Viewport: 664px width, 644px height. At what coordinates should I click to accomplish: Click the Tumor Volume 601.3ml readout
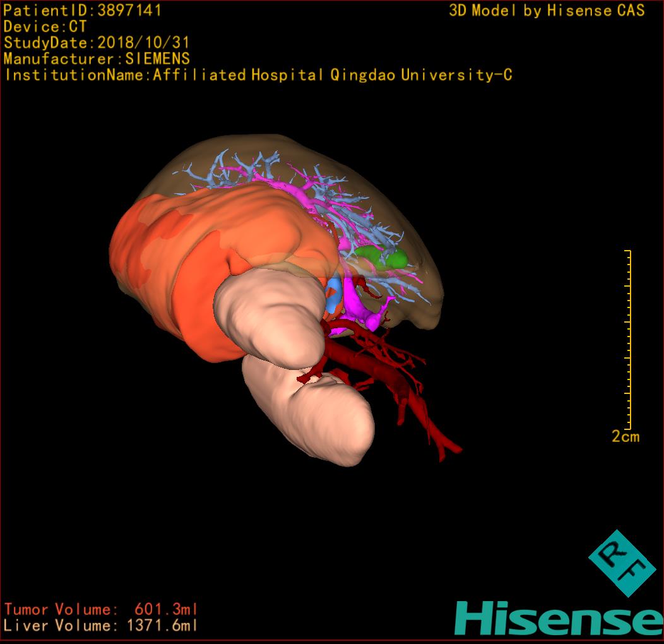tap(101, 609)
